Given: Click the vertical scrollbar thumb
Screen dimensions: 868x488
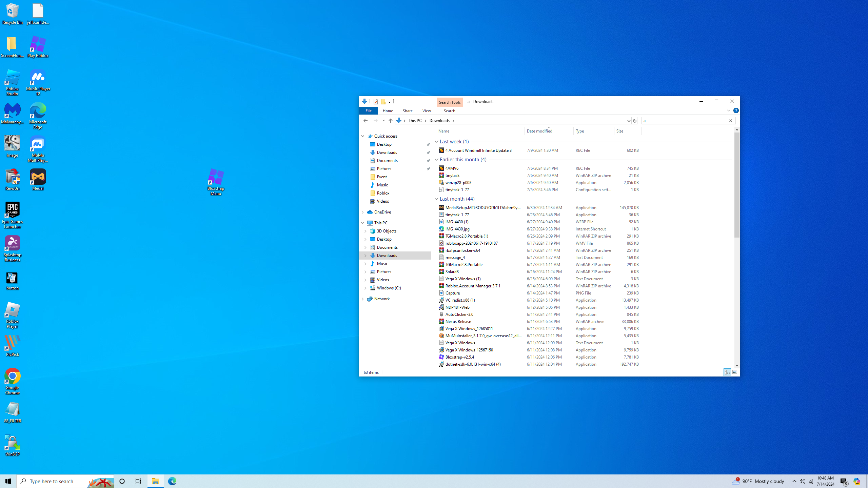Looking at the screenshot, I should (736, 185).
